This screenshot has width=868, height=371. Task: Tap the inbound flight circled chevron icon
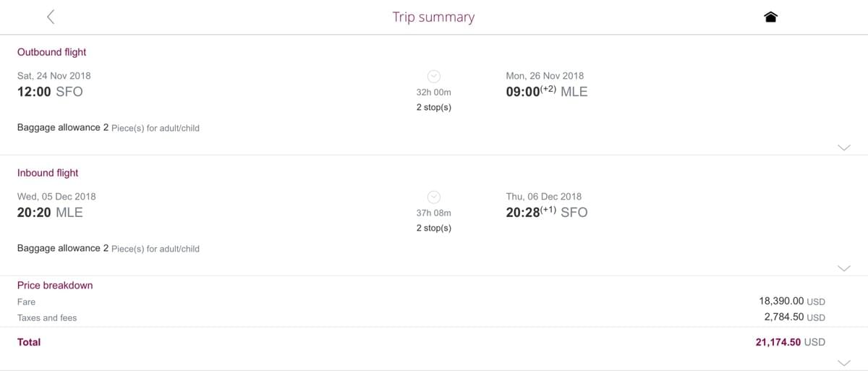[433, 197]
